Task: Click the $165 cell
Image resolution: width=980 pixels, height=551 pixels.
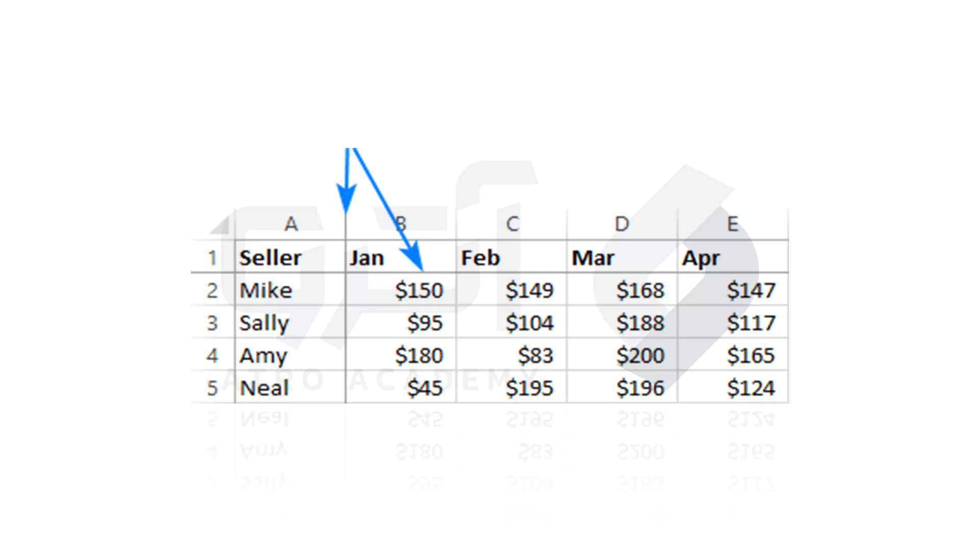Action: [x=733, y=355]
